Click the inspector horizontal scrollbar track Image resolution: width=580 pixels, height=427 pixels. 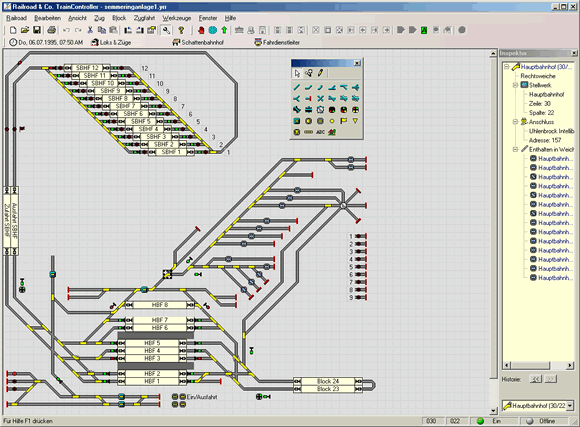pos(558,366)
